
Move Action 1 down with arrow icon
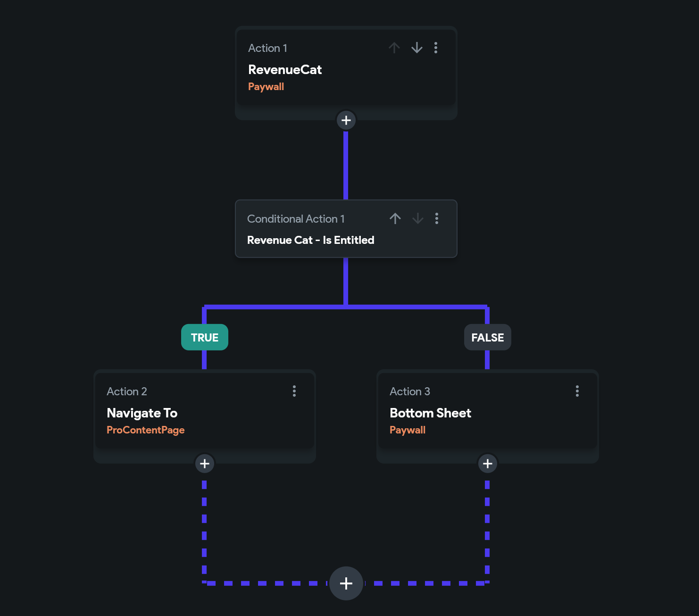(417, 48)
